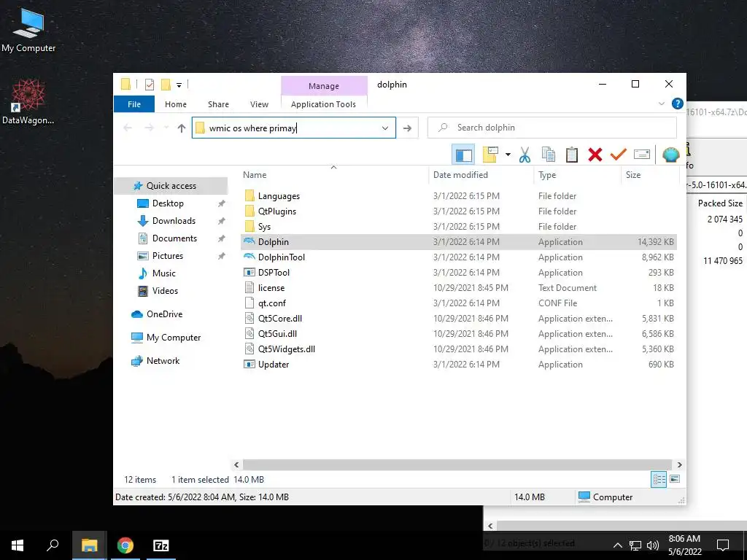Viewport: 747px width, 560px height.
Task: Open the File ribbon tab
Action: click(x=134, y=104)
